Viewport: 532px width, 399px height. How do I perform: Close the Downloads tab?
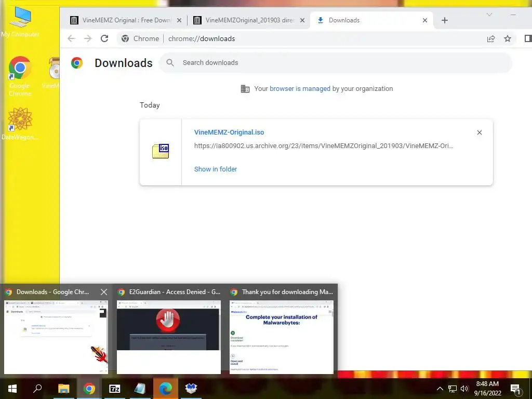[425, 20]
